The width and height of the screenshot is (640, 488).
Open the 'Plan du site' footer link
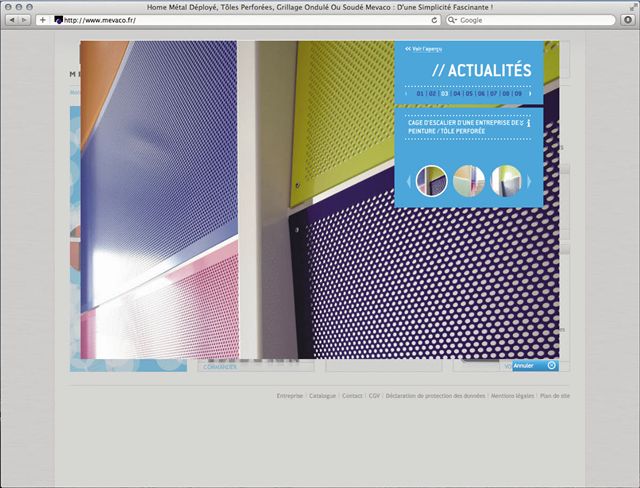point(555,396)
